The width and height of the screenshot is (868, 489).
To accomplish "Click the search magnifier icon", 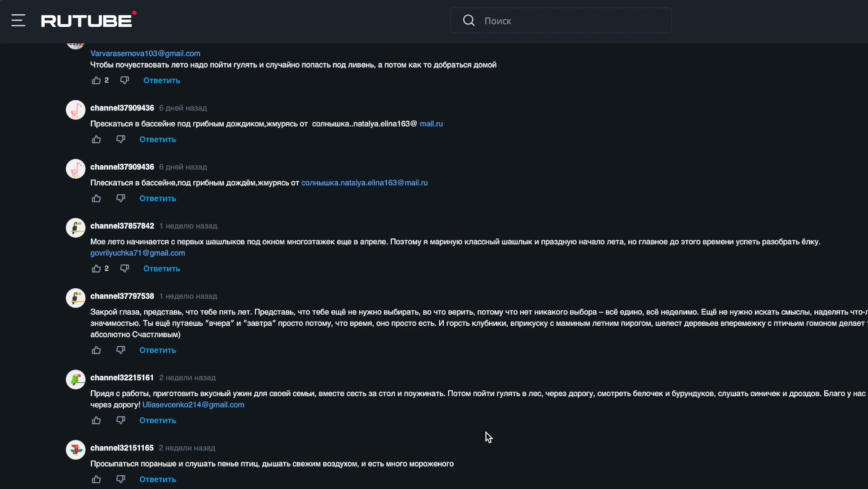I will (x=468, y=21).
